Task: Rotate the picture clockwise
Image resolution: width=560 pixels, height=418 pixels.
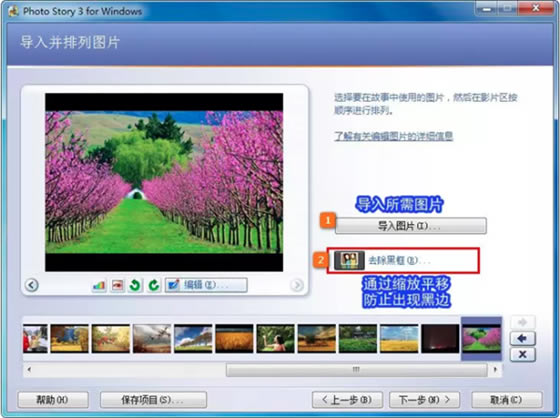Action: coord(154,285)
